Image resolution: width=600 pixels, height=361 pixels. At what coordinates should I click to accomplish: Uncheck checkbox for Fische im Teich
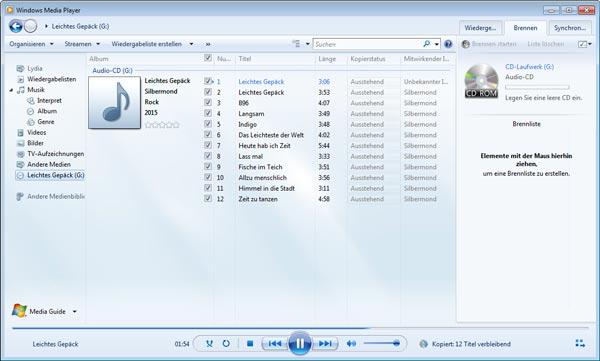point(208,167)
